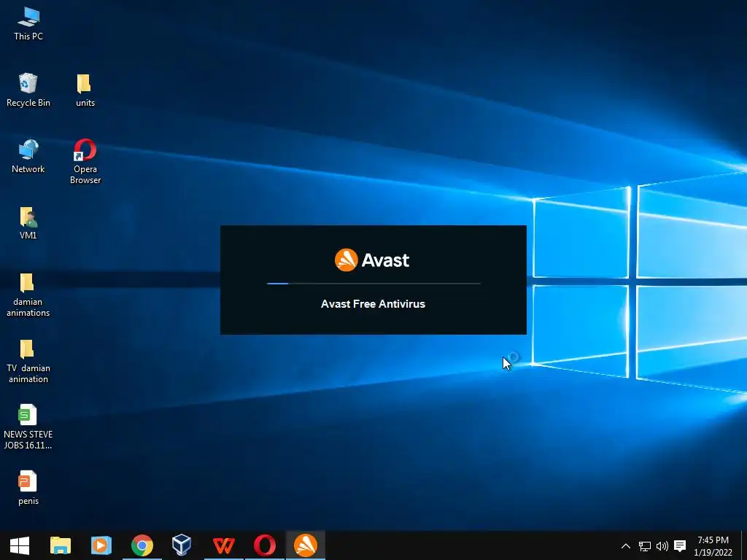Select the Opera Browser shortcut on desktop
The width and height of the screenshot is (747, 560).
click(85, 162)
